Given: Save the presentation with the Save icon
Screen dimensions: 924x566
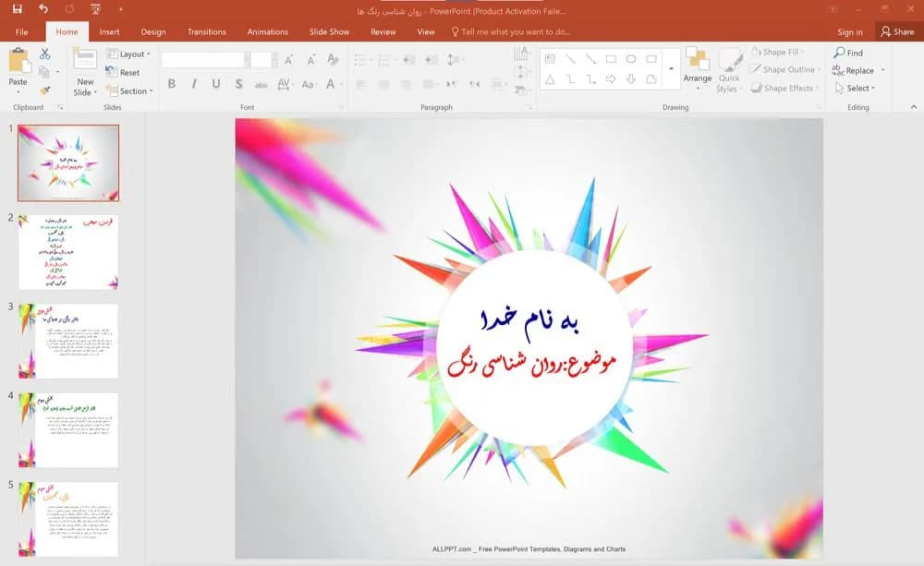Looking at the screenshot, I should pyautogui.click(x=17, y=9).
